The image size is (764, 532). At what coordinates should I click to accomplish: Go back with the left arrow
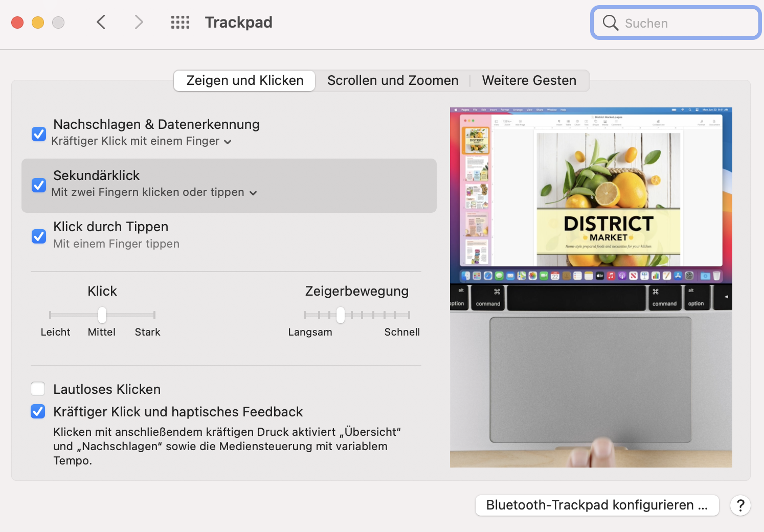pos(101,22)
